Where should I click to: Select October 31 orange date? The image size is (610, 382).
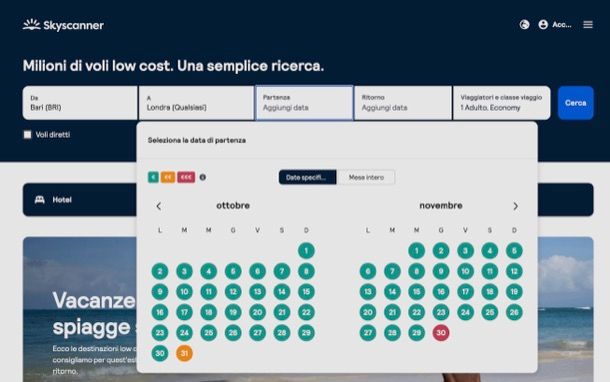[x=184, y=353]
